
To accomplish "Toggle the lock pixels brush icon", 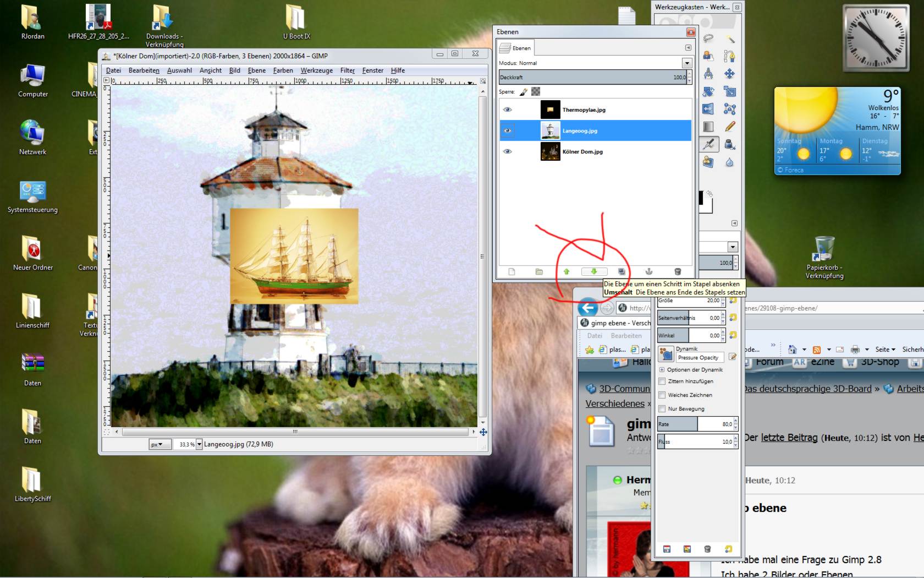I will 524,92.
